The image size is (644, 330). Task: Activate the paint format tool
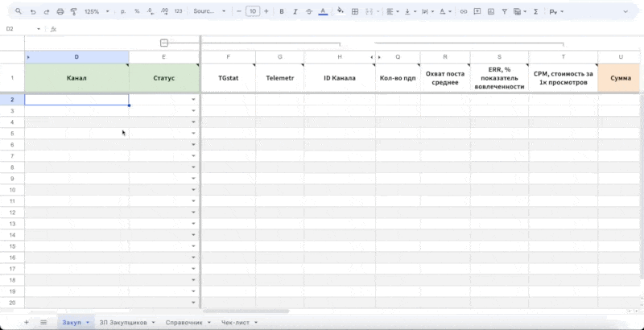(74, 11)
